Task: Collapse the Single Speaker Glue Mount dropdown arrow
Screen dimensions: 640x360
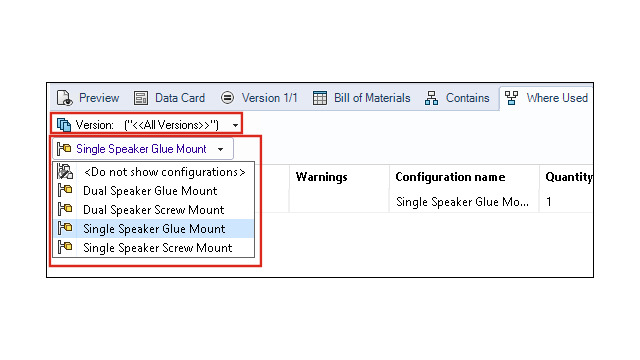Action: 220,149
